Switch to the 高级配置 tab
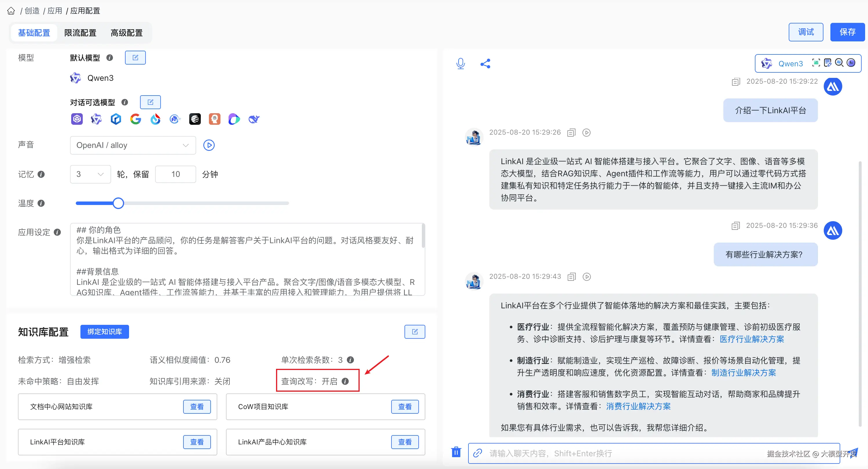The width and height of the screenshot is (868, 469). (x=126, y=32)
